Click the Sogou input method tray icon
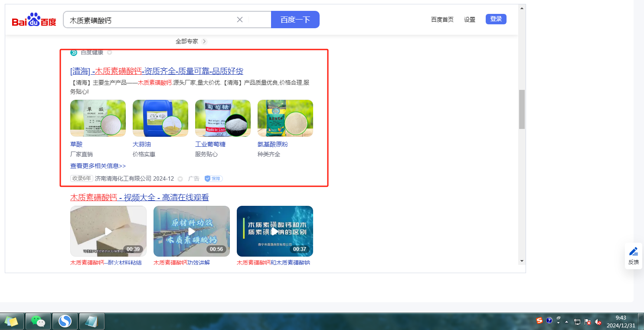The height and width of the screenshot is (330, 644). point(539,320)
